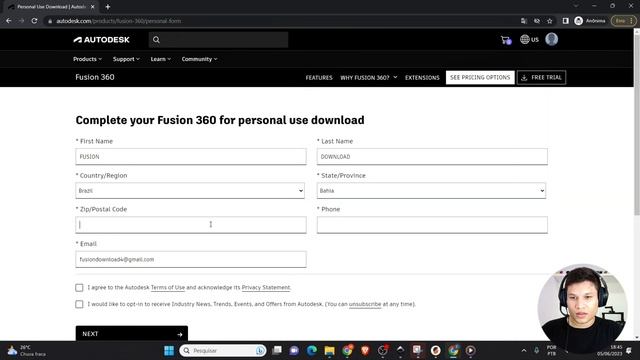Close the Personal Use Download tab
This screenshot has height=360, width=640.
pyautogui.click(x=93, y=7)
